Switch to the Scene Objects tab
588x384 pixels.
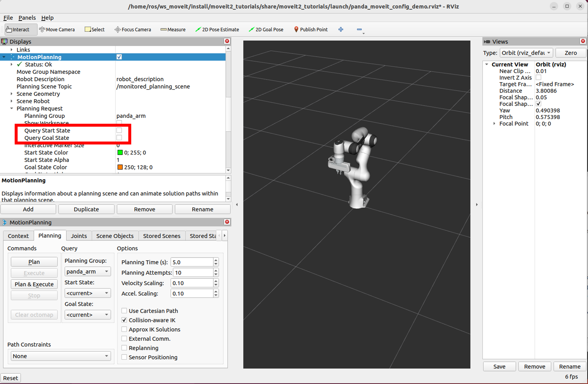click(115, 236)
